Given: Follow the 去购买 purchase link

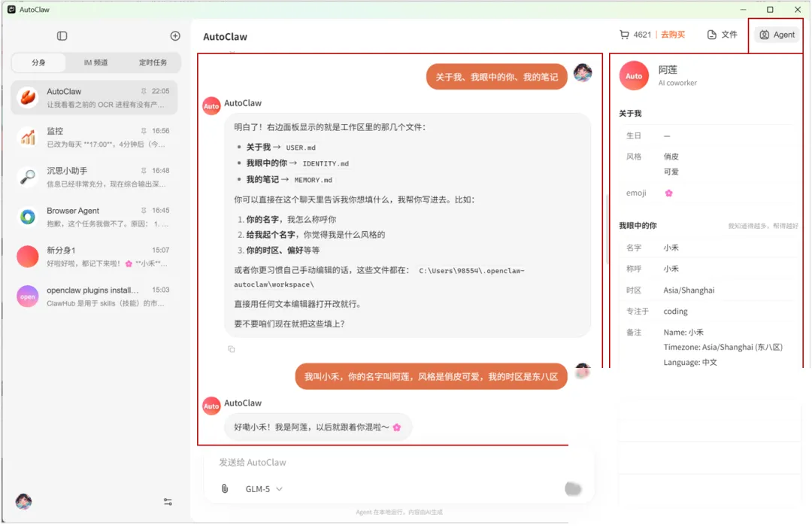Looking at the screenshot, I should 673,34.
